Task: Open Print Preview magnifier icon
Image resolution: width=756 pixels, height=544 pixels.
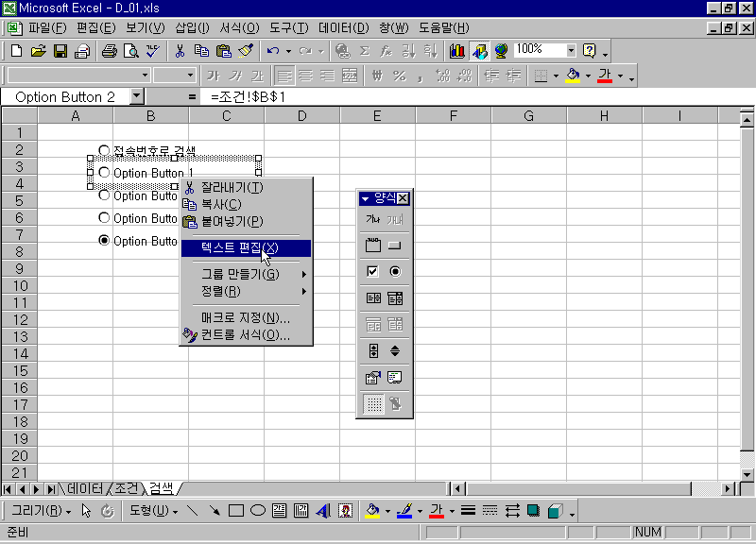Action: 131,51
